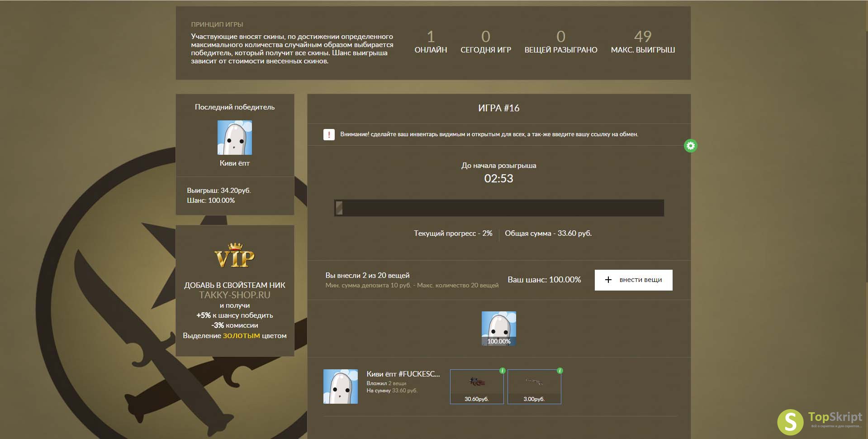Click the info badge on the 30.60руб. item
Viewport: 868px width, 439px height.
coord(502,371)
